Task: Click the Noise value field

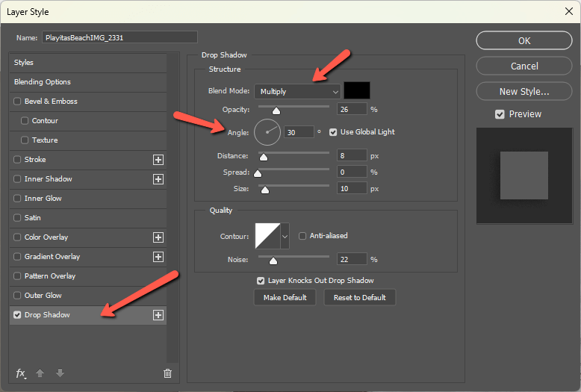Action: (x=352, y=259)
